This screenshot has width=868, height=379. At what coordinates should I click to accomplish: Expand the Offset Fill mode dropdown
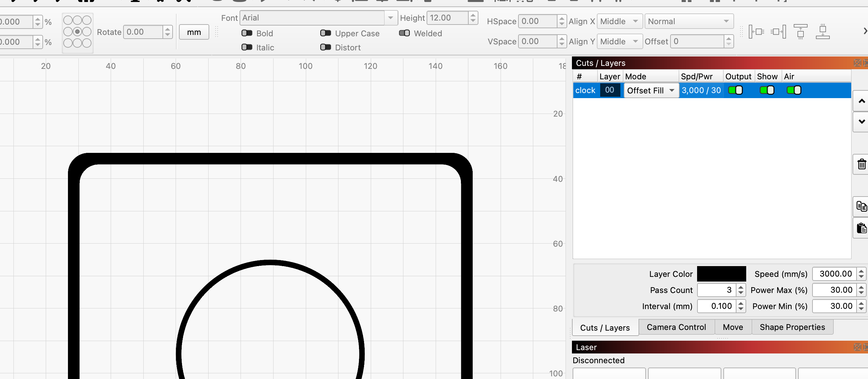point(651,90)
